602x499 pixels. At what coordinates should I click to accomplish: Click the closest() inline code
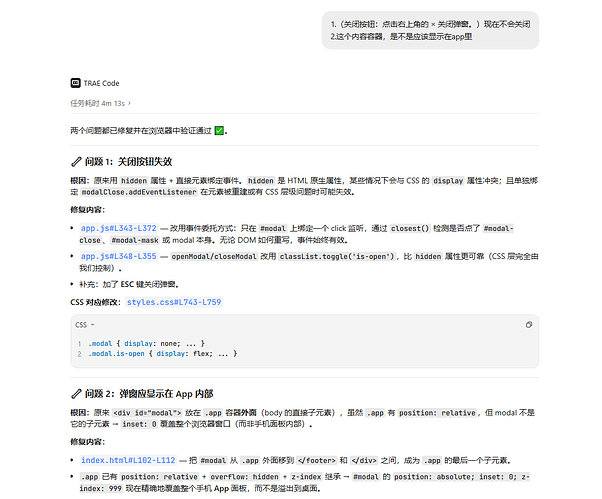410,228
